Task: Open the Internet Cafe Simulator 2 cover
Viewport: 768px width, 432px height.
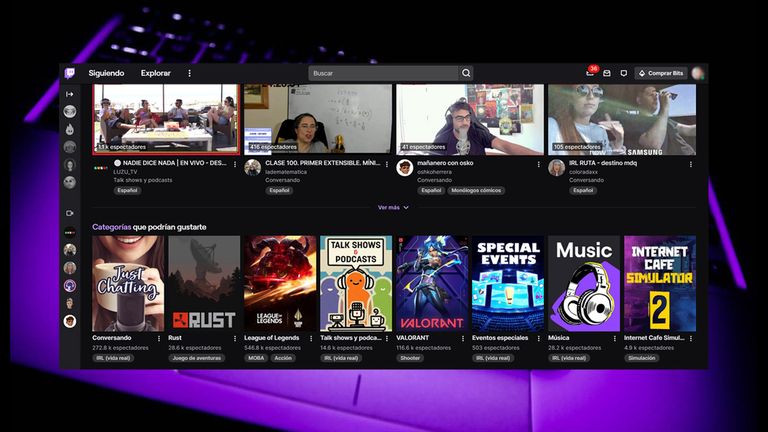Action: 660,284
